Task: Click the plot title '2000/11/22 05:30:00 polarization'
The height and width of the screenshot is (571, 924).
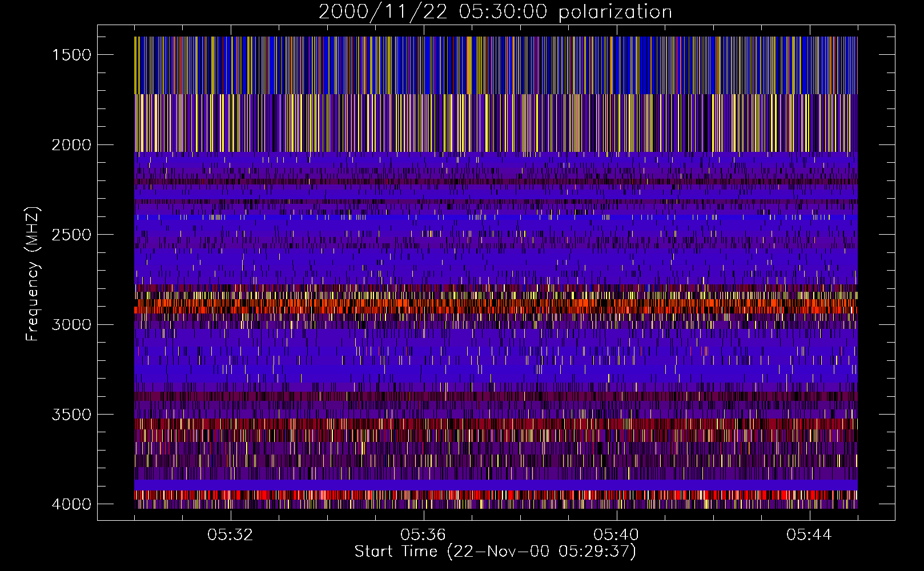Action: pos(495,12)
